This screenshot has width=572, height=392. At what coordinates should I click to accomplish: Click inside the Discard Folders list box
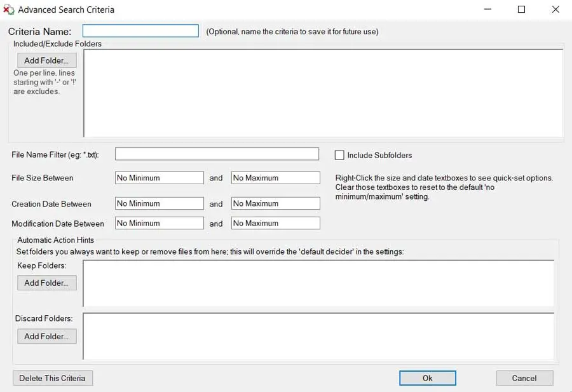(x=318, y=336)
